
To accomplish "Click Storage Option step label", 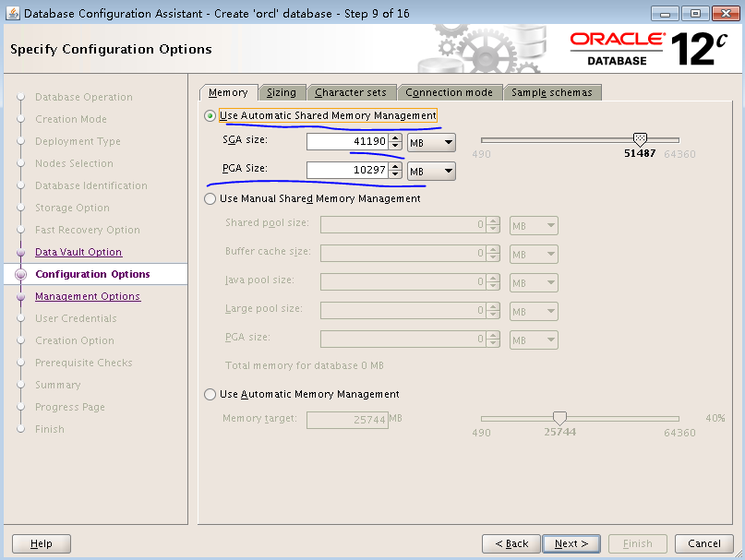I will 72,209.
